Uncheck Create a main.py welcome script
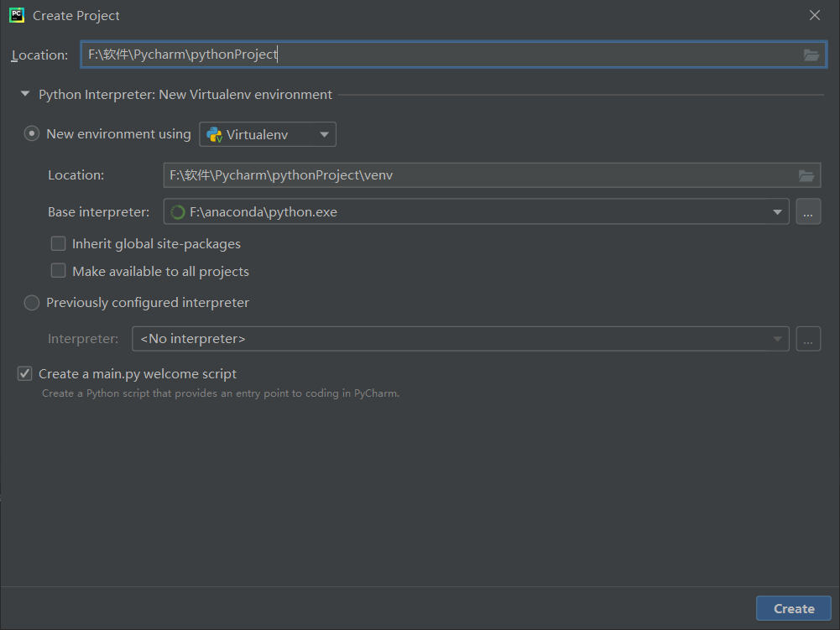The width and height of the screenshot is (840, 630). click(x=25, y=374)
